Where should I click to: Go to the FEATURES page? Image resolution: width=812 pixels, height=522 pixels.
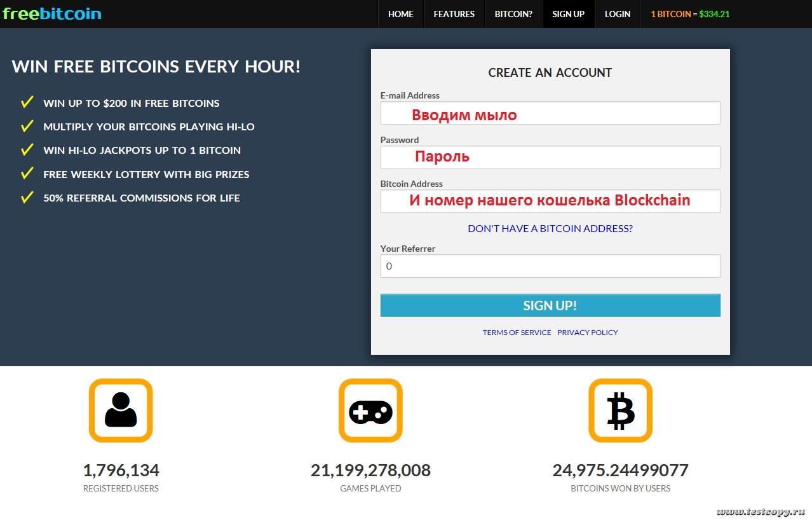point(454,14)
